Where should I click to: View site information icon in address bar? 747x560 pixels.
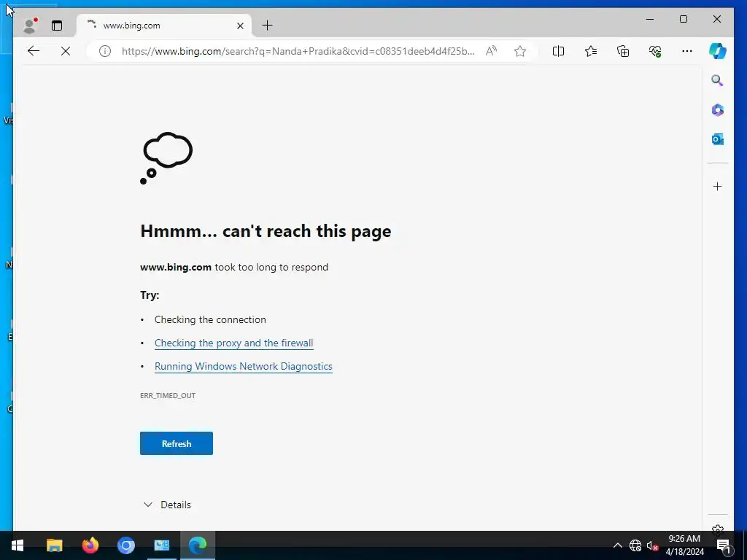tap(105, 51)
